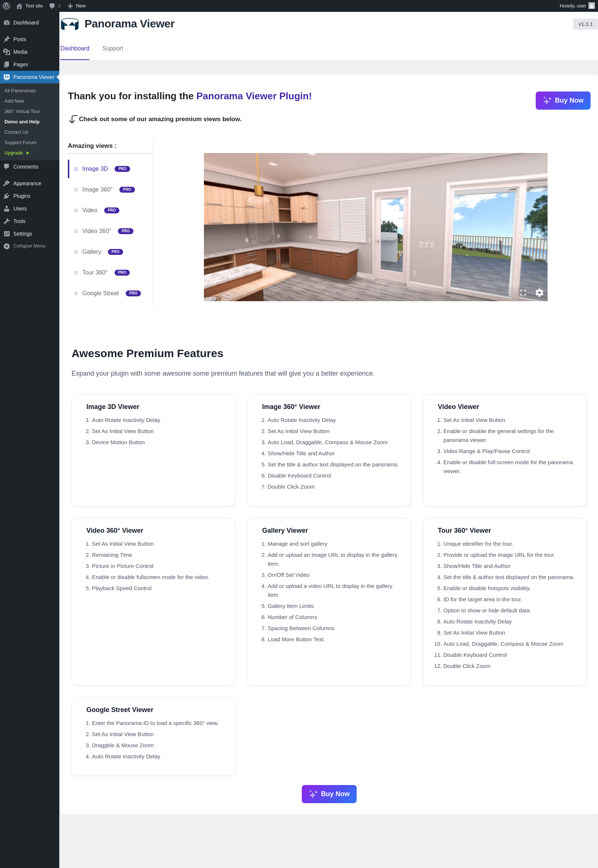Image resolution: width=598 pixels, height=868 pixels.
Task: Click the plus New icon in admin bar
Action: coord(70,6)
